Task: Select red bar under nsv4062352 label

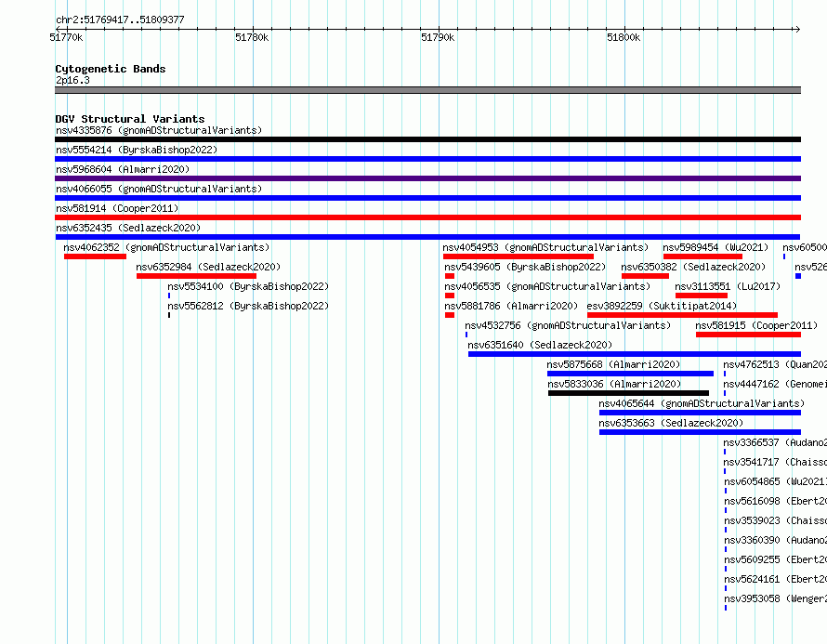Action: coord(96,256)
